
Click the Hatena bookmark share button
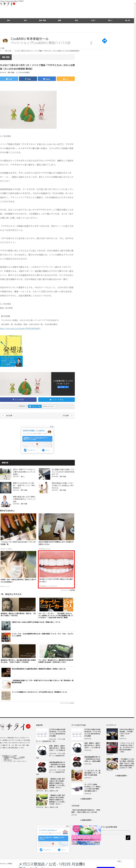coord(46,79)
